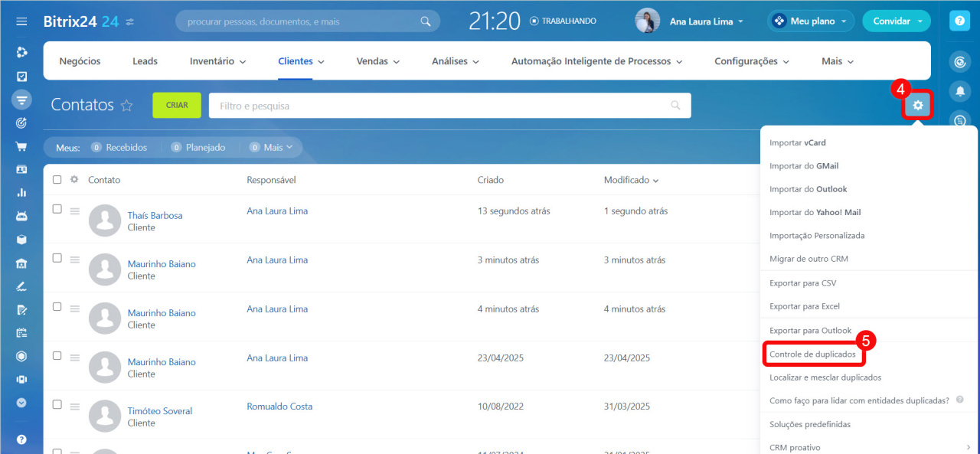
Task: Click the list column settings gear
Action: (x=74, y=180)
